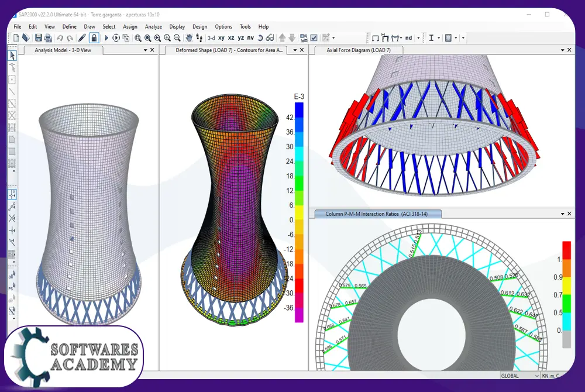
Task: Click the Redo arrow icon
Action: (x=70, y=37)
